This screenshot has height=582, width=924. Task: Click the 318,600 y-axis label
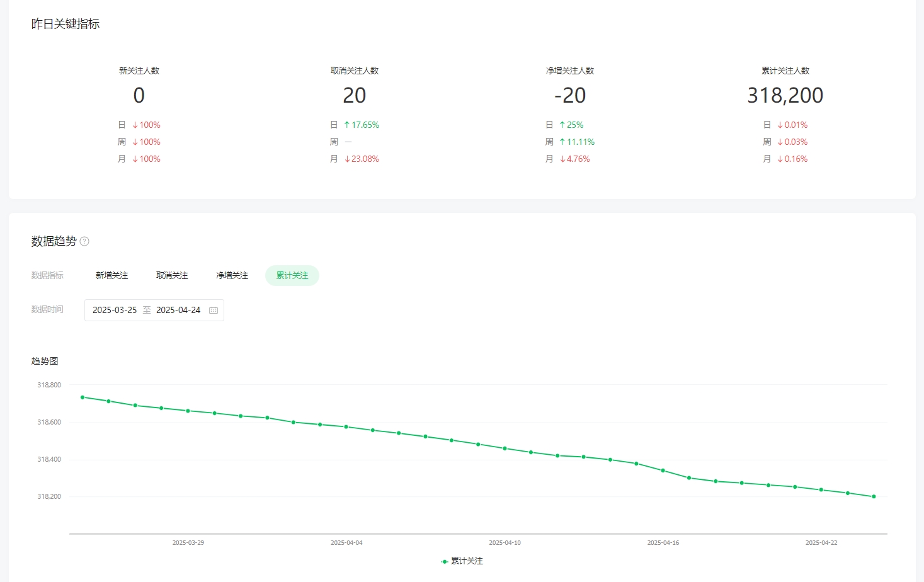[49, 422]
